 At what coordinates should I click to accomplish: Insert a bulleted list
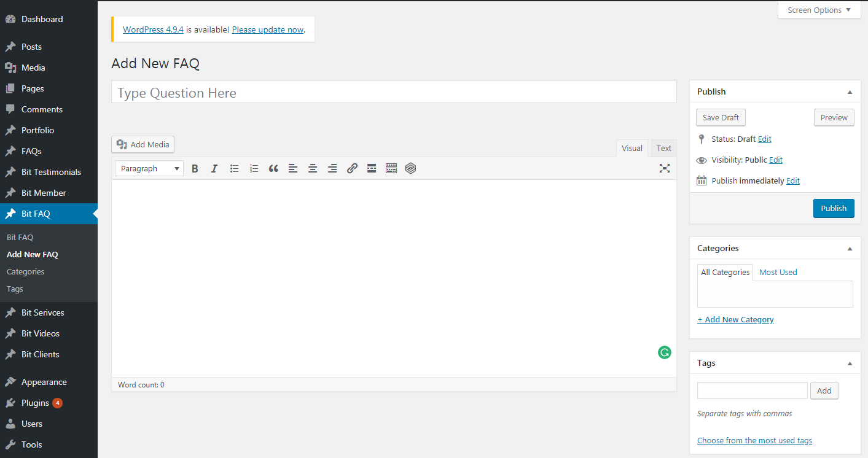coord(234,168)
